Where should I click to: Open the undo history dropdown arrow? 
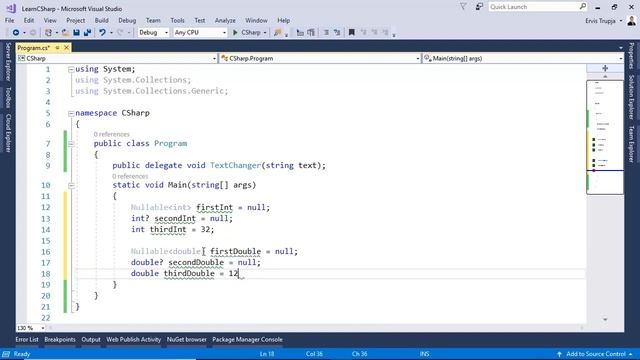tap(111, 32)
